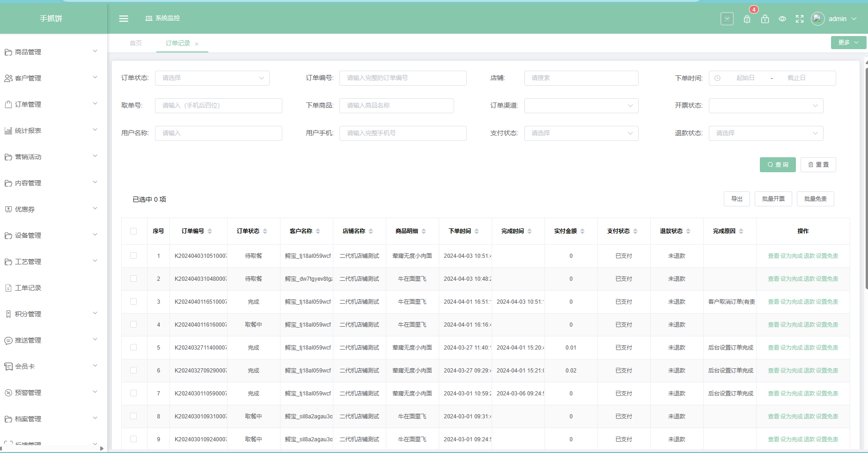This screenshot has height=453, width=868.
Task: Open 内容管理 sidebar menu
Action: tap(53, 183)
